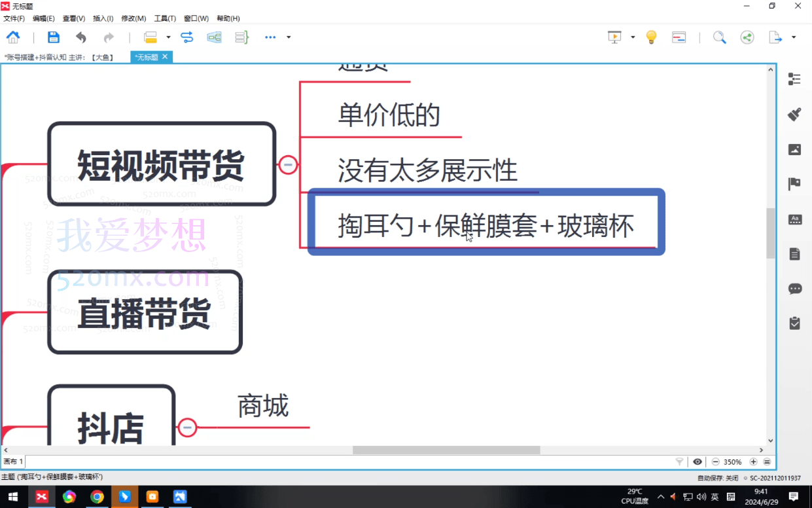Open the 窗口(W) menu
812x508 pixels.
(196, 18)
